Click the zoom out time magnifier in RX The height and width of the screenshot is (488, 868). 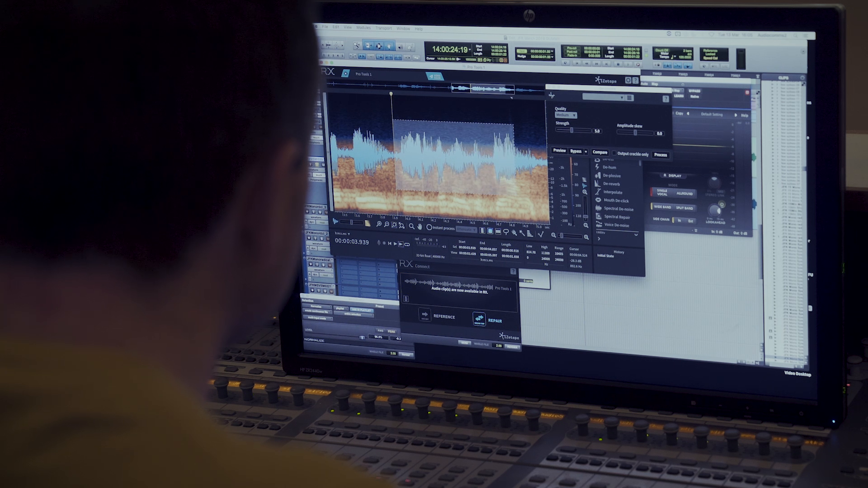tap(387, 224)
